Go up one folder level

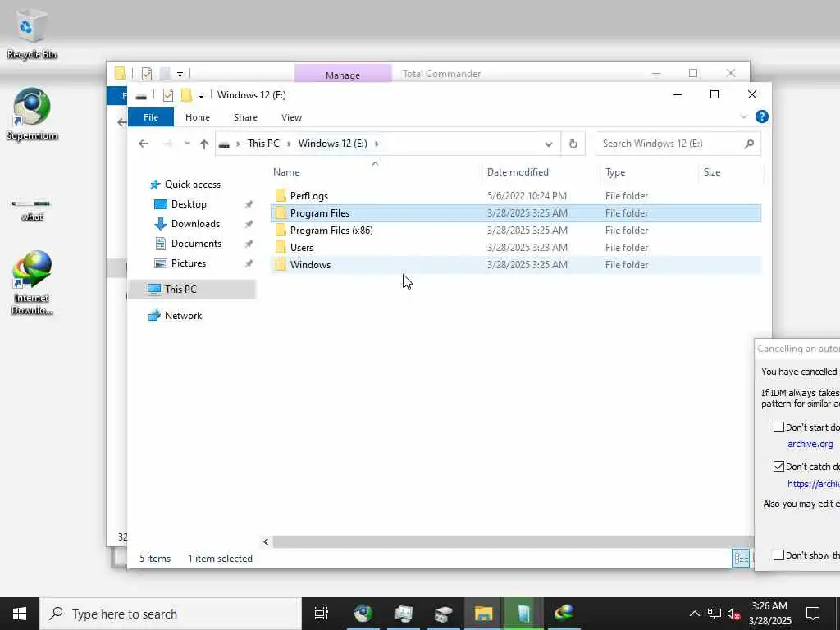click(x=204, y=144)
